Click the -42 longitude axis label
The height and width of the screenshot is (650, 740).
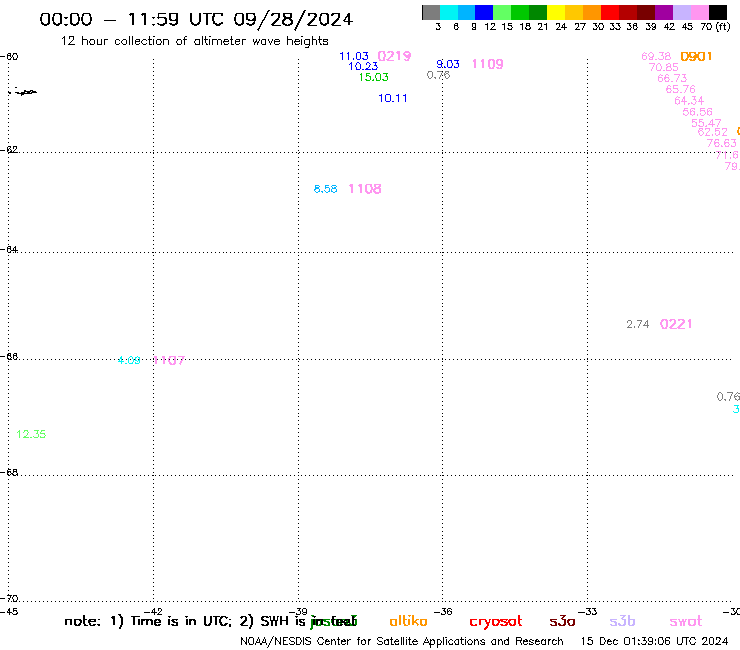pyautogui.click(x=153, y=612)
